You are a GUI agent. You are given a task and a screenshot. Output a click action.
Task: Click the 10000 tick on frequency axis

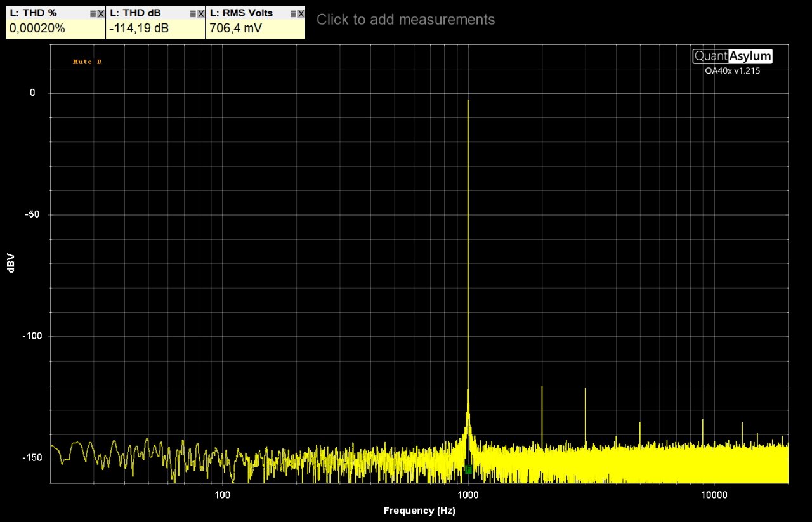714,494
